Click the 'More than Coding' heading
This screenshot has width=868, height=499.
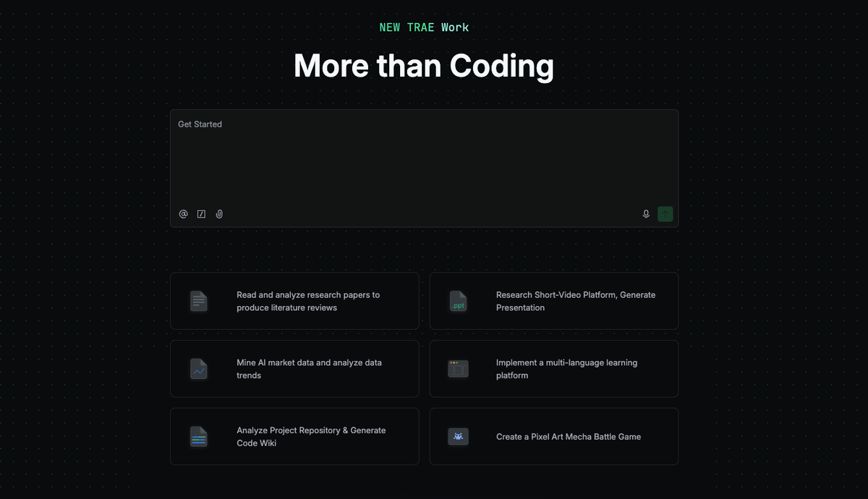pyautogui.click(x=424, y=66)
